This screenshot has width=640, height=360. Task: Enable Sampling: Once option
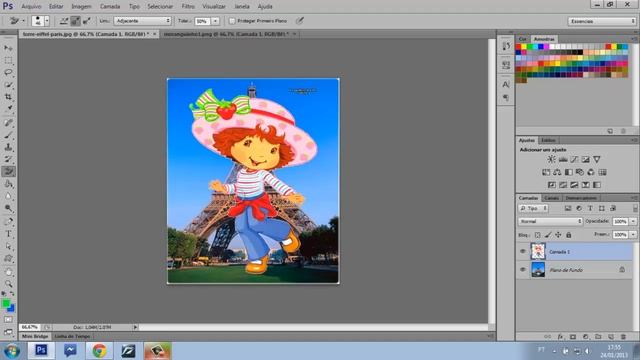pos(75,21)
